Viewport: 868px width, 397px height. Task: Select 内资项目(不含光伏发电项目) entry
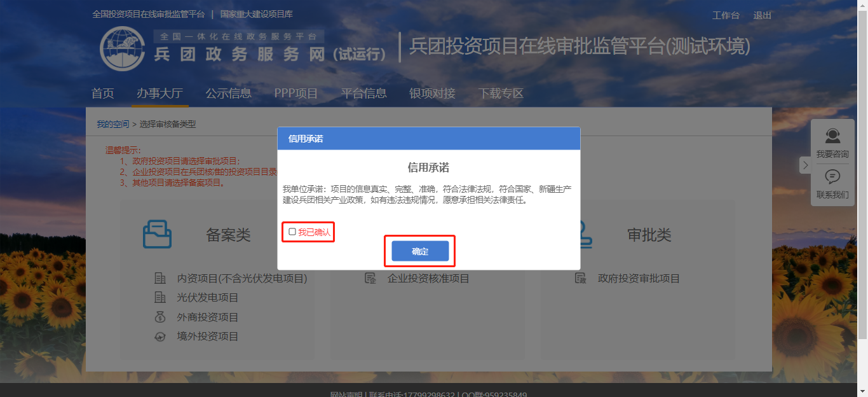pyautogui.click(x=242, y=278)
